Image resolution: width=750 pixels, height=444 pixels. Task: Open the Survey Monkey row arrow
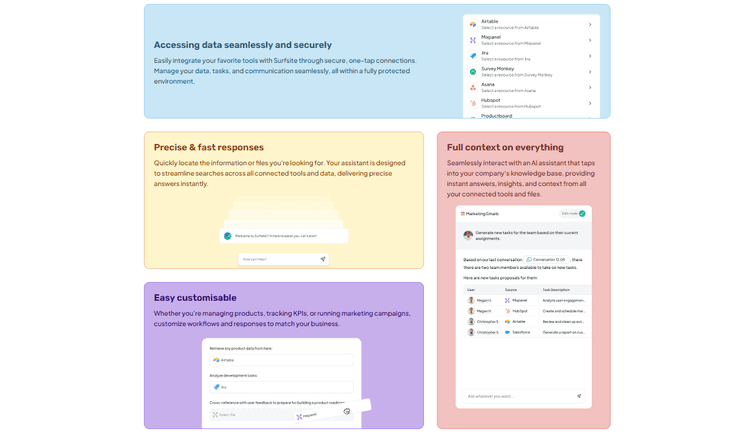point(590,72)
